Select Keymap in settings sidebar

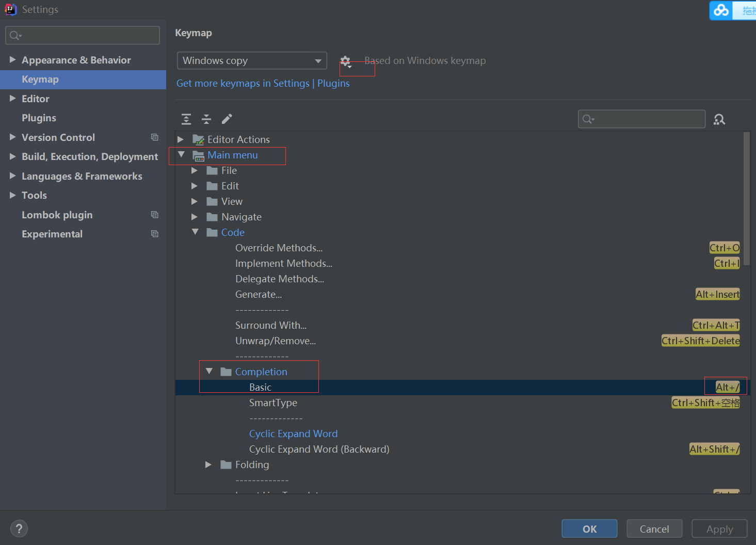(83, 79)
